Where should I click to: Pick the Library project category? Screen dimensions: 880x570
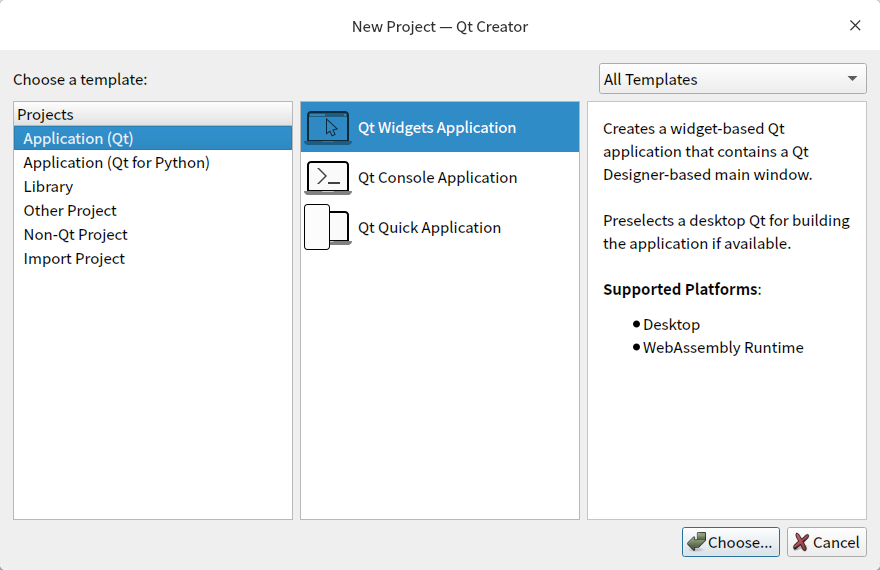click(x=48, y=186)
